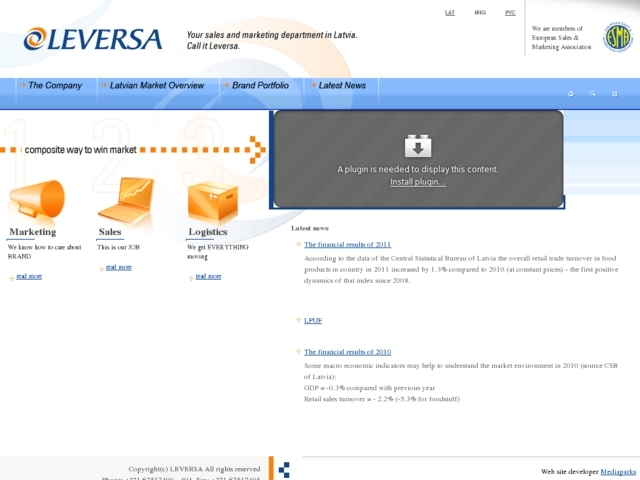Open the LPUF news link
Screen dimensions: 640x480
coord(313,320)
